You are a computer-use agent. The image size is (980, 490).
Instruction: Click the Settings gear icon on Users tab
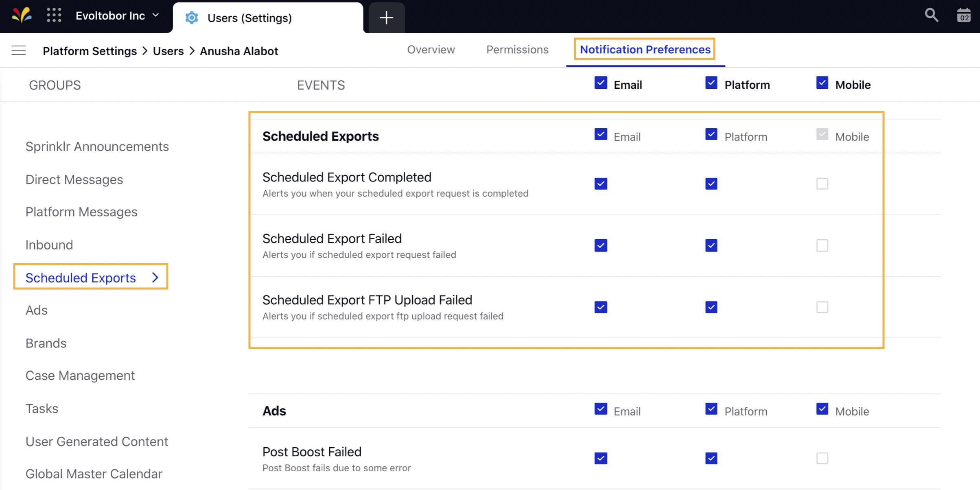coord(192,17)
